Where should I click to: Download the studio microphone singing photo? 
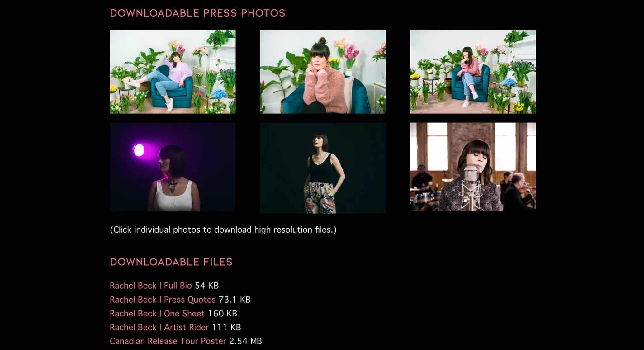click(473, 167)
